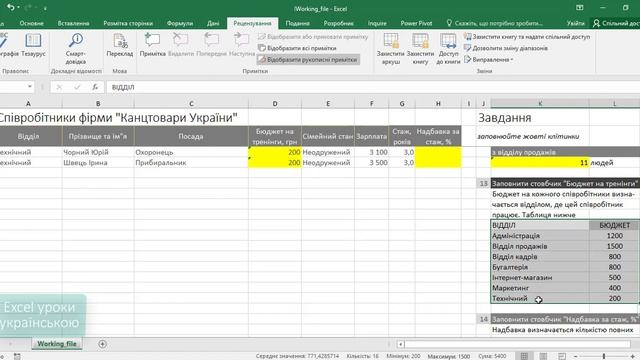
Task: Select column K header
Action: (540, 104)
